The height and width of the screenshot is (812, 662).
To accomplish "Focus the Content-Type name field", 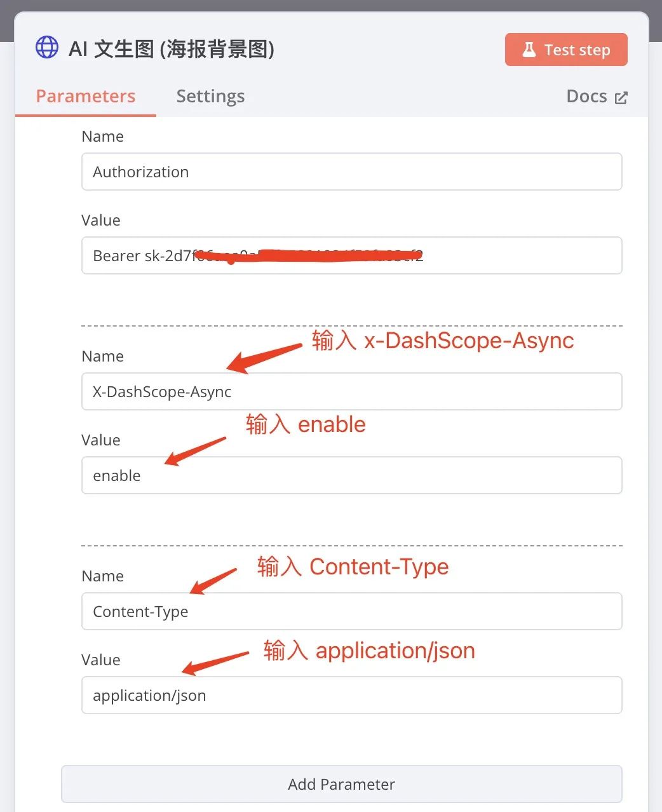I will [x=351, y=611].
